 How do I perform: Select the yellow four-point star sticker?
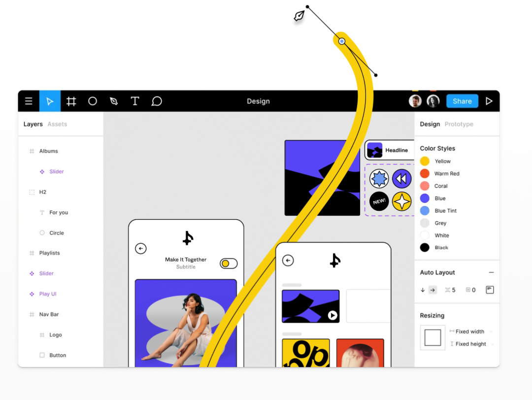(402, 201)
